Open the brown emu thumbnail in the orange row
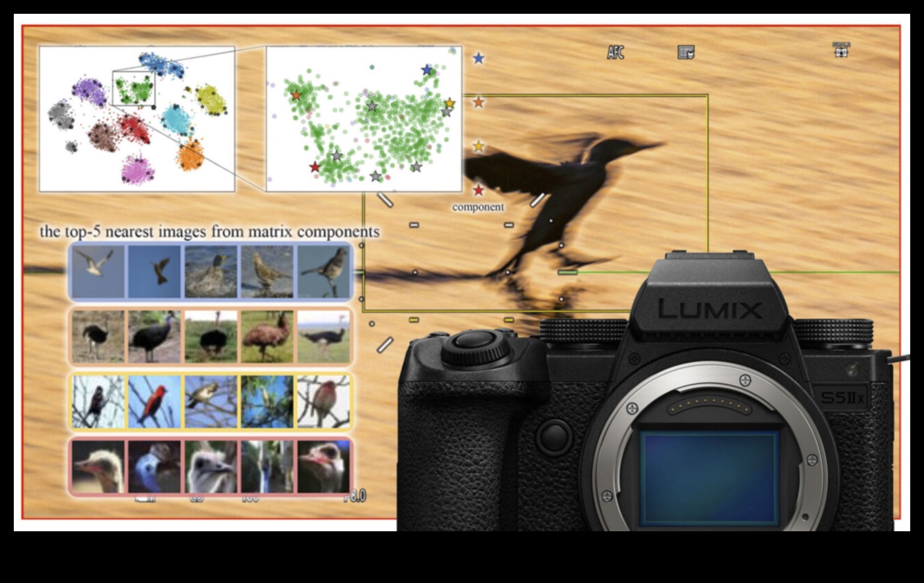924x583 pixels. pos(267,337)
